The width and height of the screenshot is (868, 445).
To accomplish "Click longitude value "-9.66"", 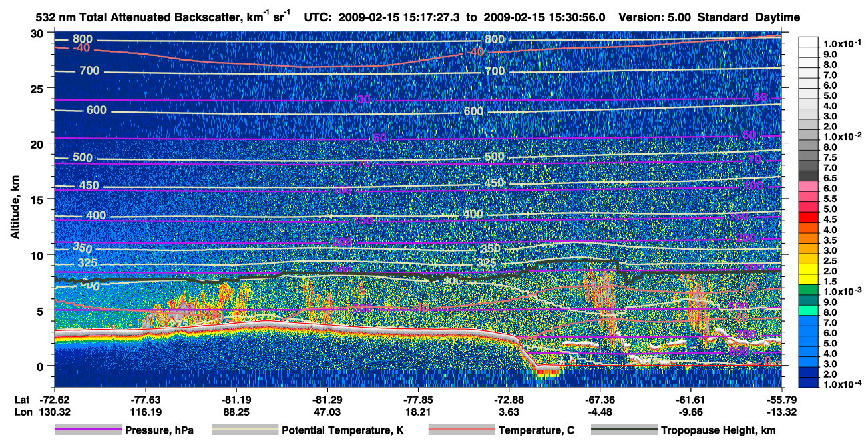I will coord(691,412).
